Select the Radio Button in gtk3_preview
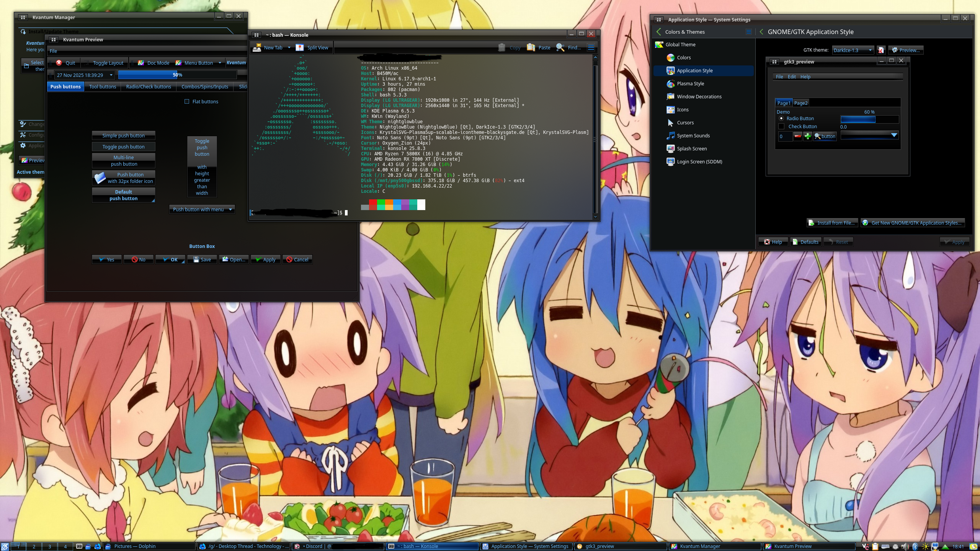Screen dimensions: 980x551 point(781,119)
